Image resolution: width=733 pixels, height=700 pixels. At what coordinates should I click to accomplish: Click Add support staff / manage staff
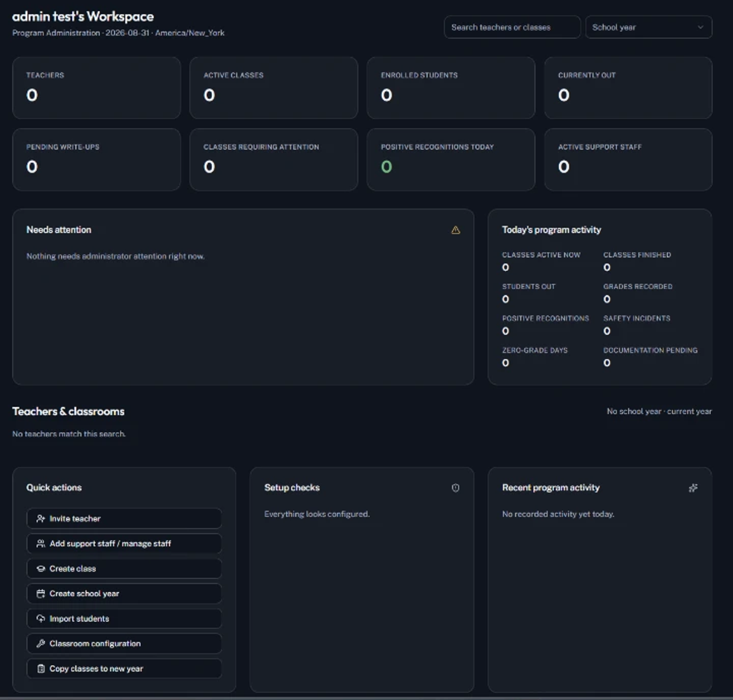110,544
